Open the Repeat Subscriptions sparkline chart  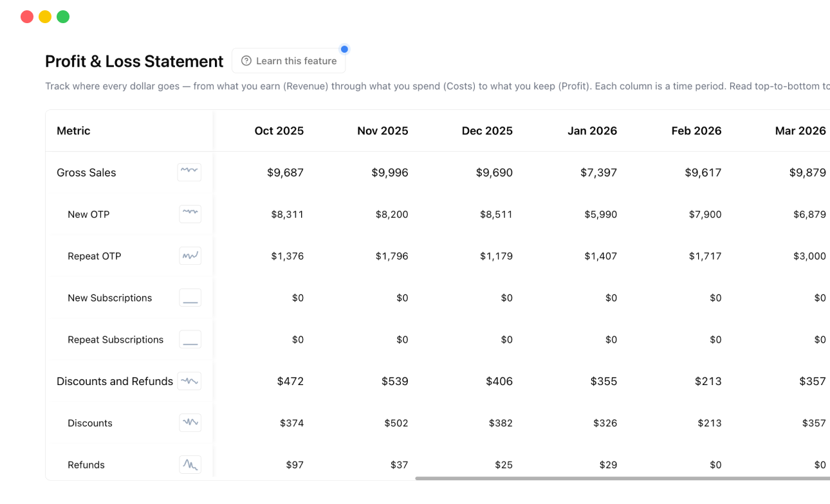point(189,339)
